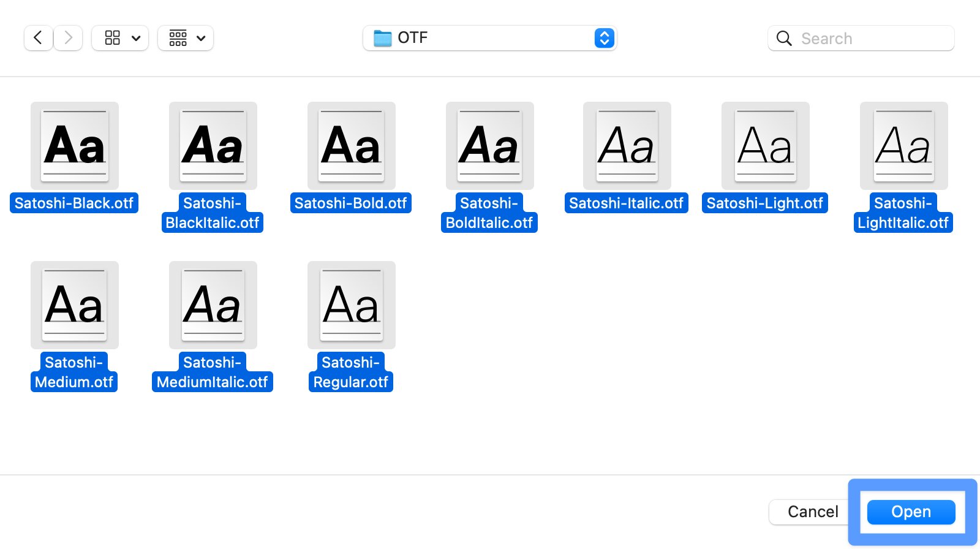Select the Satoshi-LightItalic.otf font icon
980x549 pixels.
904,146
